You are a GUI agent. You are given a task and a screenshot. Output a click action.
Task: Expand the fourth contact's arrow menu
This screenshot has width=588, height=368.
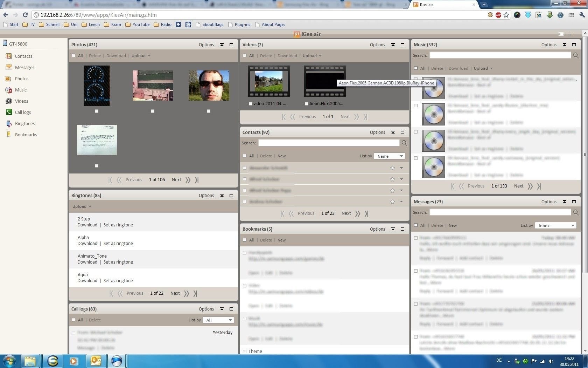click(401, 202)
